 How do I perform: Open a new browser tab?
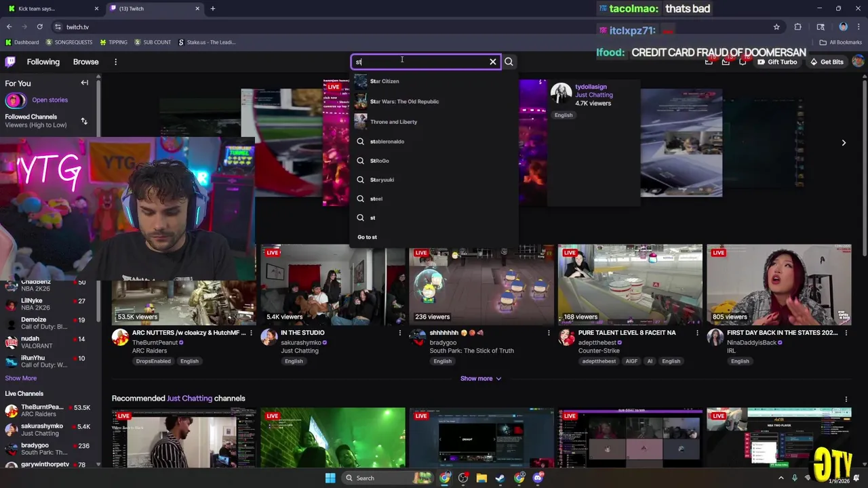click(213, 9)
